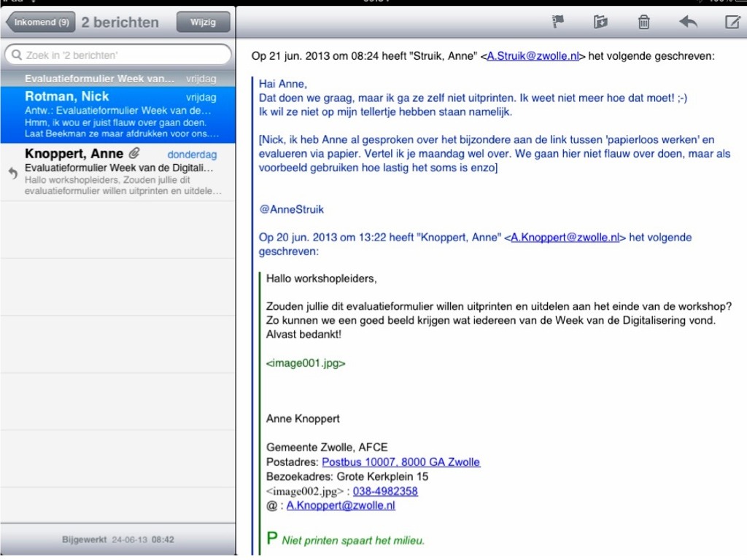The height and width of the screenshot is (560, 747).
Task: Flag the current message
Action: (x=558, y=22)
